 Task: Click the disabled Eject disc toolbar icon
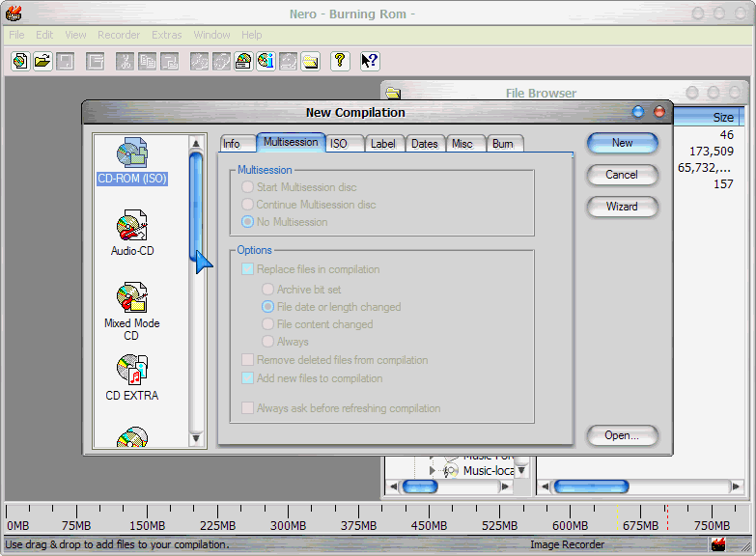289,61
